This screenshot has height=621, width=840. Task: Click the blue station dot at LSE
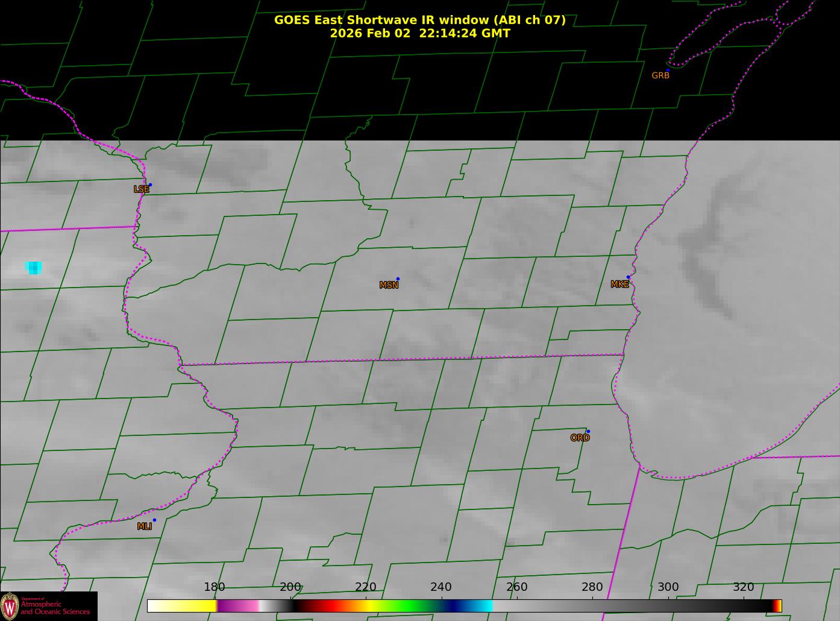tap(150, 185)
